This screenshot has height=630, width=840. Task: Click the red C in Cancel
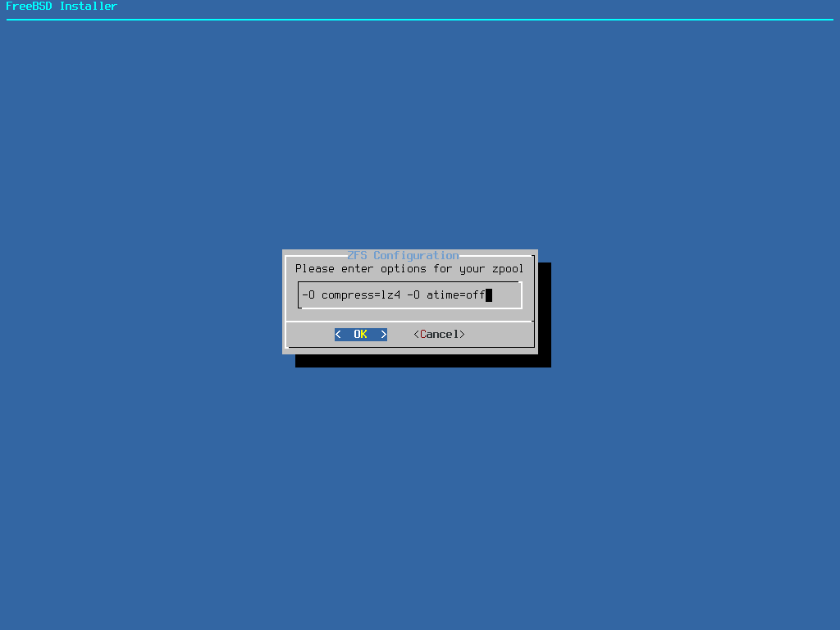(x=423, y=335)
